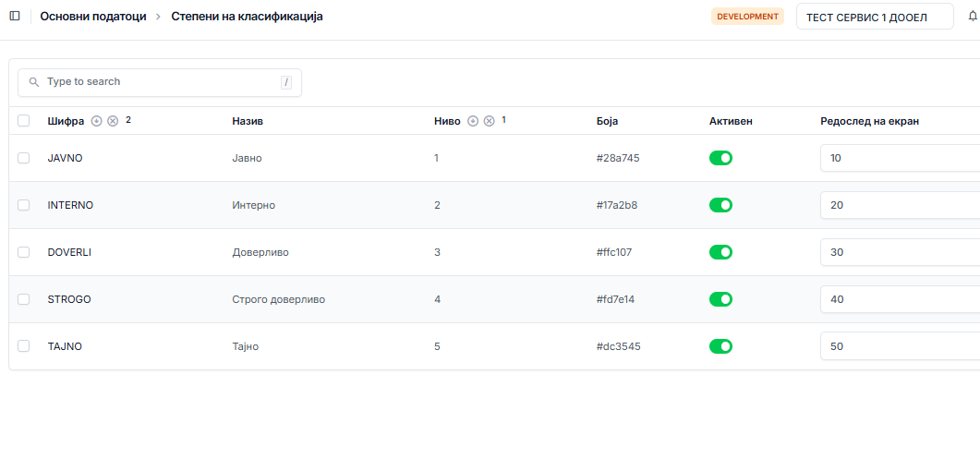Open the notifications bell
Viewport: 980px width, 471px height.
(972, 17)
